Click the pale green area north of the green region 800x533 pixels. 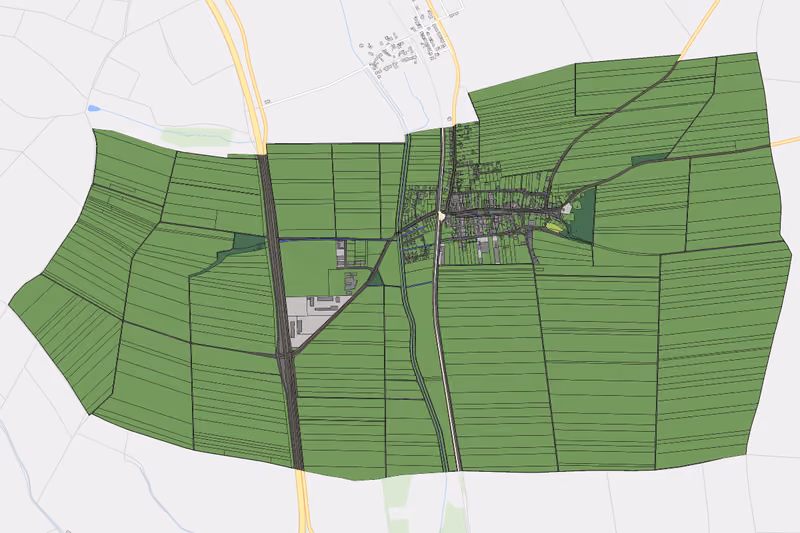click(x=196, y=136)
